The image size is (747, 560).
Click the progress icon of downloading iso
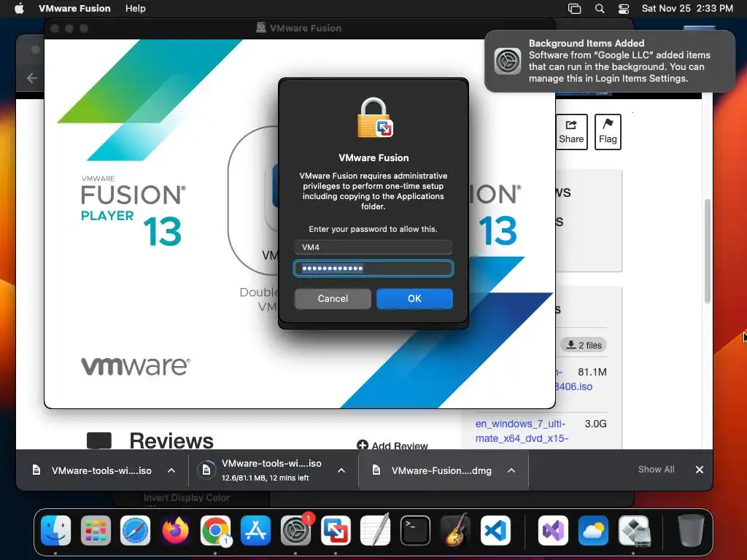click(206, 470)
